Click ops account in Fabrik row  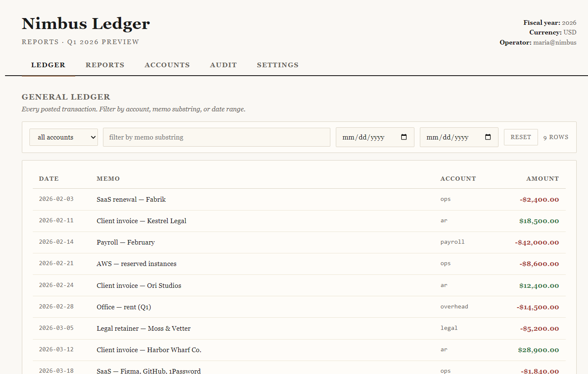(446, 199)
